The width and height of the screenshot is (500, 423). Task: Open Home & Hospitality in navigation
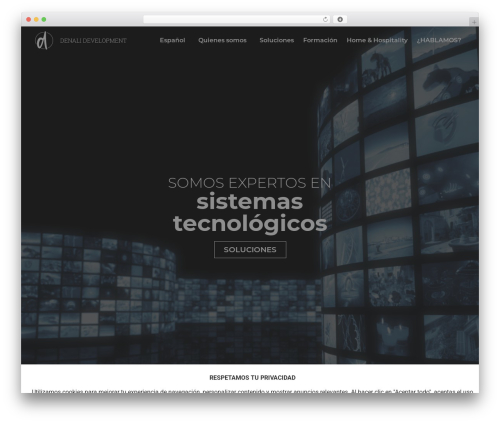377,40
